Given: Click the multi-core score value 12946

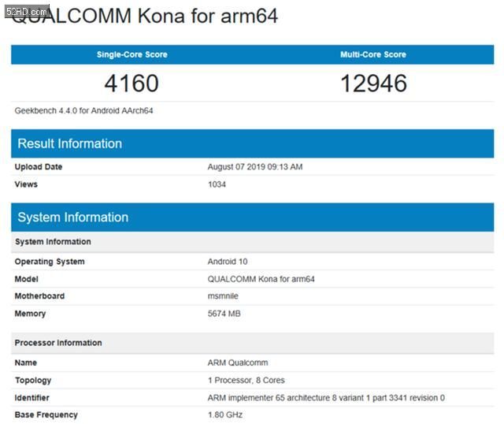Looking at the screenshot, I should (373, 83).
